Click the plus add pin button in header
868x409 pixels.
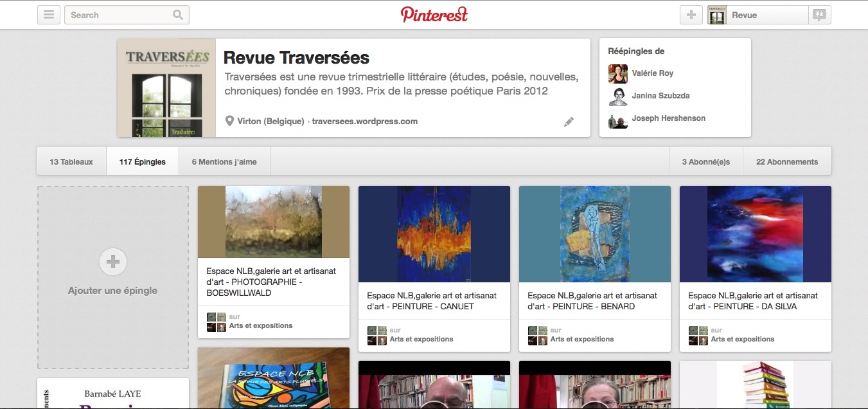tap(691, 15)
